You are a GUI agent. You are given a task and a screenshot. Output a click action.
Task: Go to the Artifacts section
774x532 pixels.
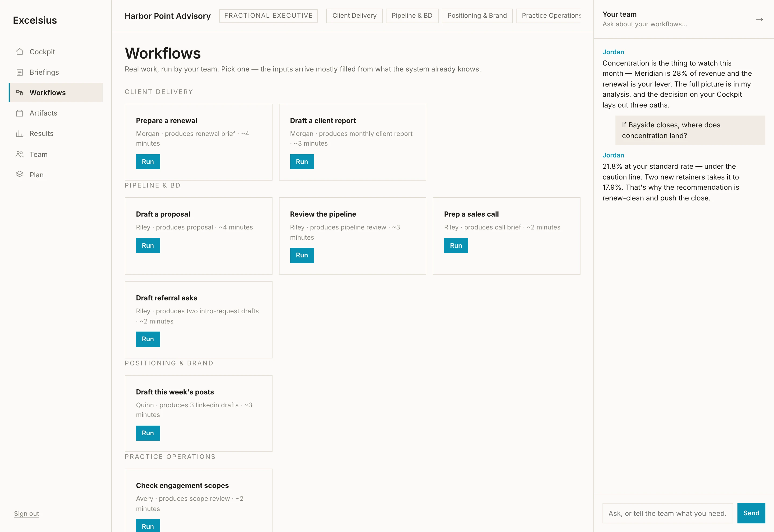[x=55, y=113]
